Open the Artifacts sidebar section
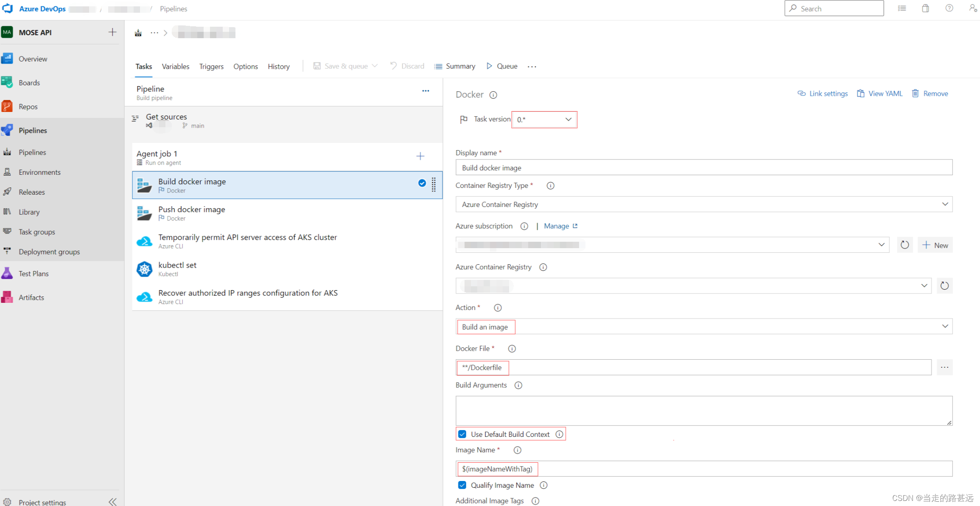Image resolution: width=980 pixels, height=506 pixels. (x=31, y=297)
